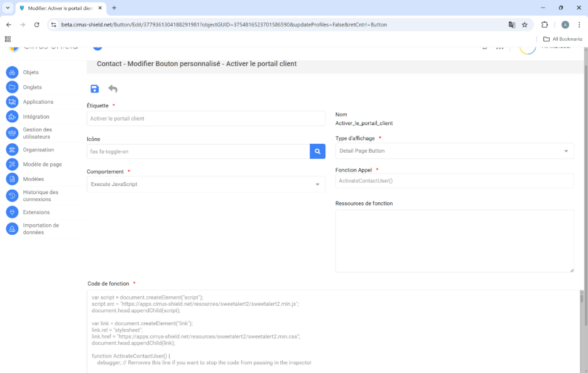588x373 pixels.
Task: Click inside the Ressources de fonction textarea
Action: 454,241
